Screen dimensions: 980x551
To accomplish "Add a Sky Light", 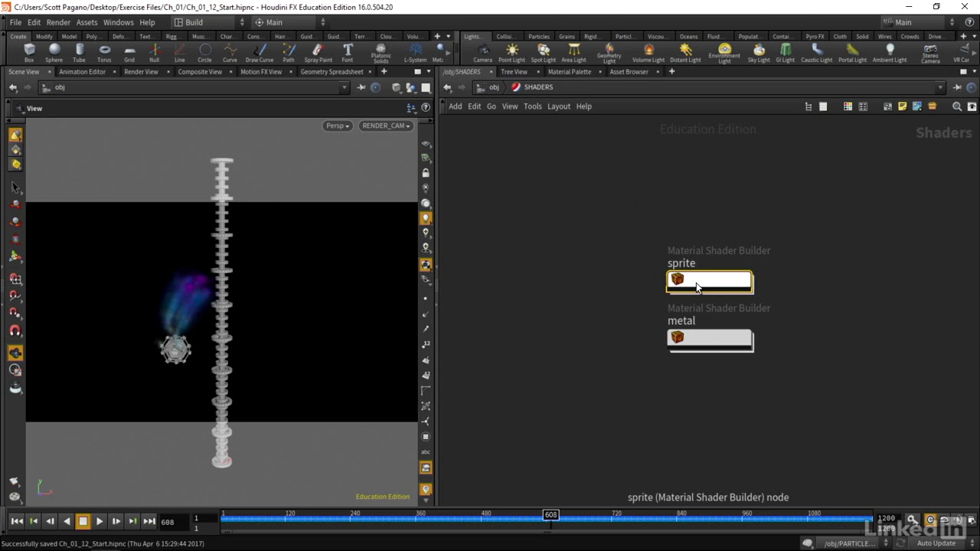I will coord(759,53).
